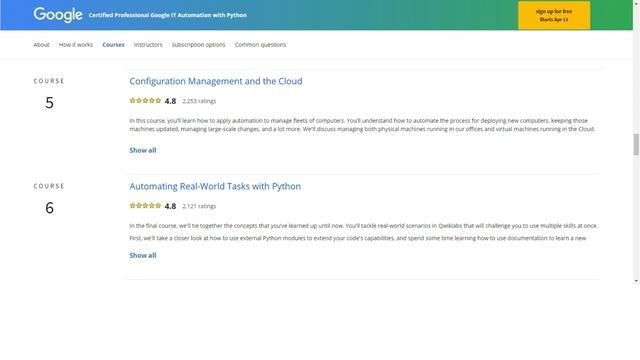Click the Google logo in the header

coord(58,15)
